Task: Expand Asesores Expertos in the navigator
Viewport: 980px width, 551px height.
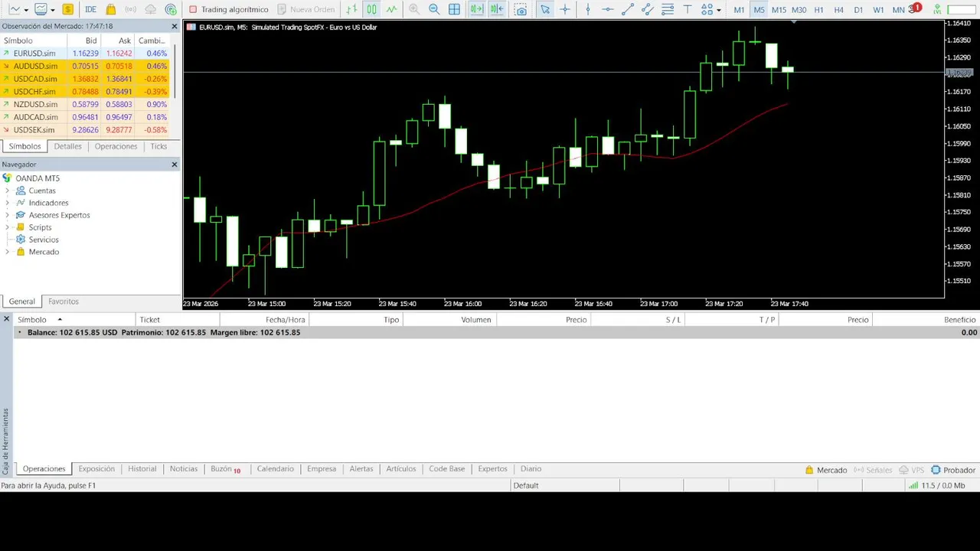Action: tap(7, 215)
